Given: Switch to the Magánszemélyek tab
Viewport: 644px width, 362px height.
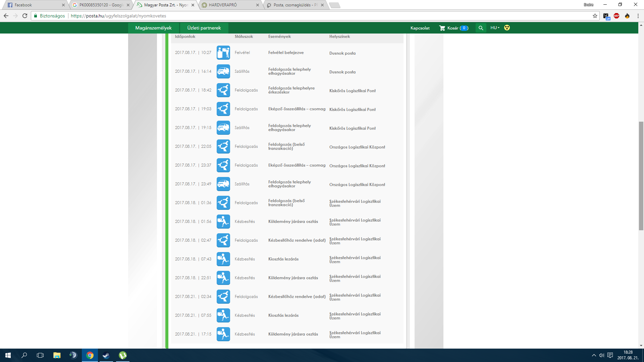Looking at the screenshot, I should [x=153, y=28].
